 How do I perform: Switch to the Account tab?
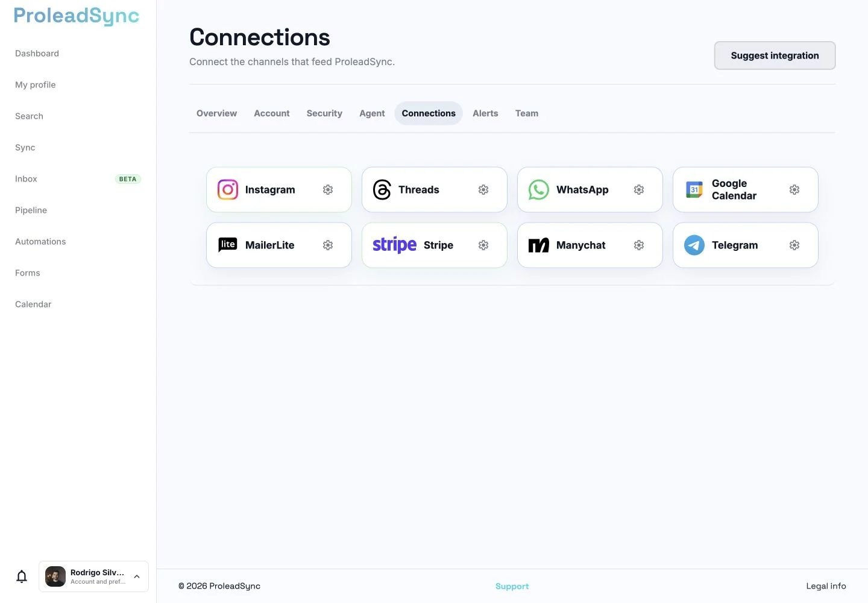click(x=272, y=113)
